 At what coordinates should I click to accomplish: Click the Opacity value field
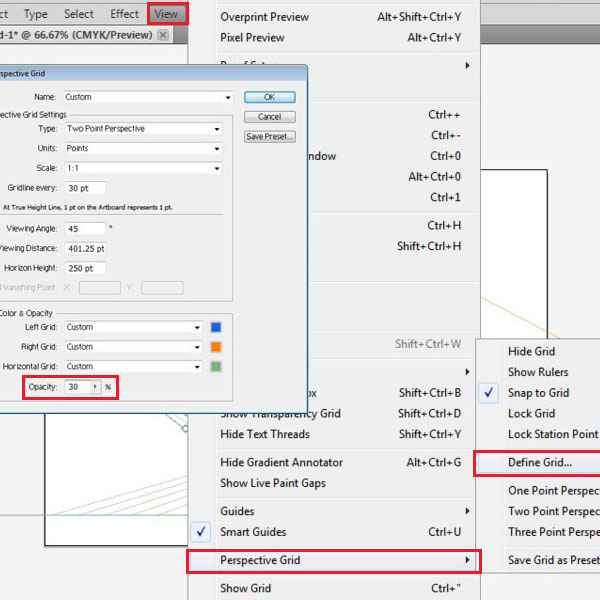(x=77, y=387)
